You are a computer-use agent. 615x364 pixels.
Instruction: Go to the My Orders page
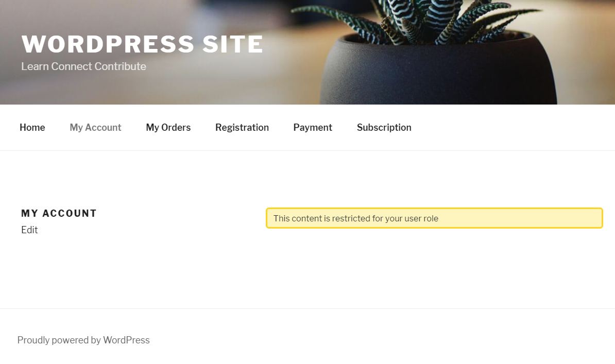(x=168, y=128)
